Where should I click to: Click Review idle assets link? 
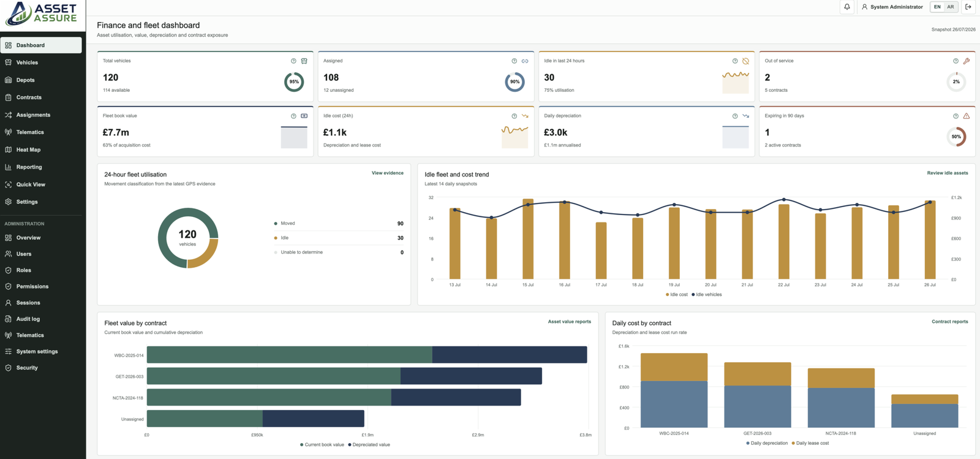click(948, 173)
